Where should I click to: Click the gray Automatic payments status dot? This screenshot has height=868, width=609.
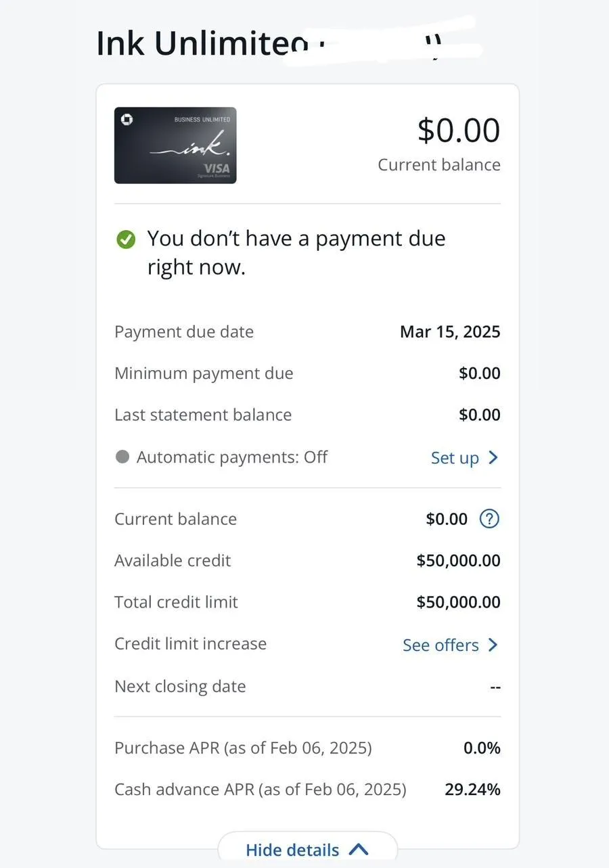point(122,457)
